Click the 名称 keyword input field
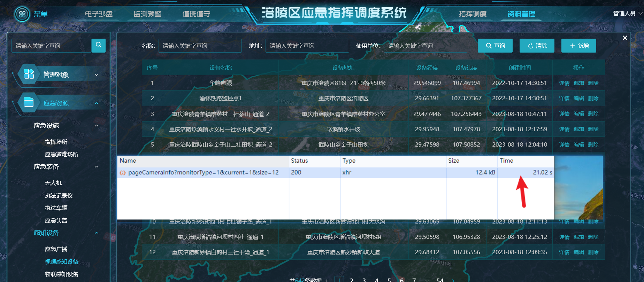Image resolution: width=644 pixels, height=282 pixels. pyautogui.click(x=200, y=46)
